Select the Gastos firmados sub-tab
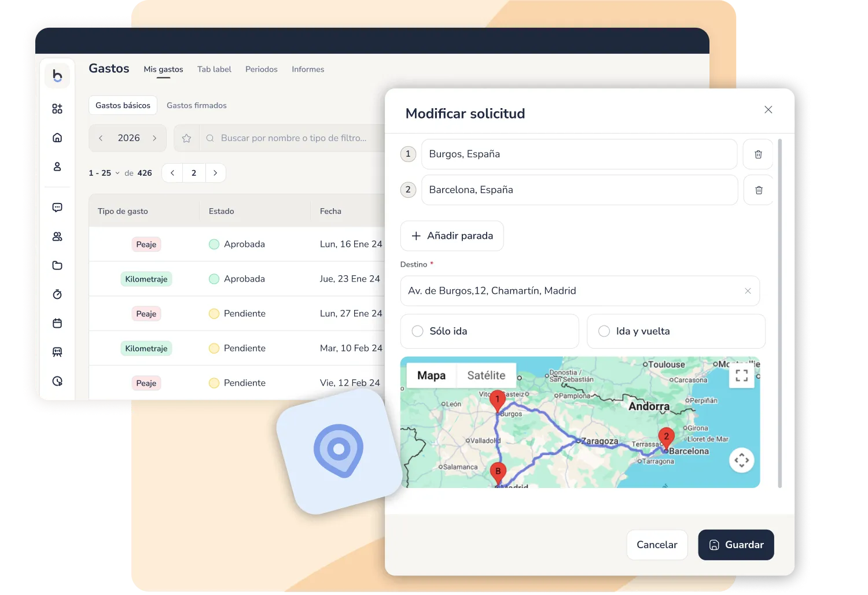Viewport: 868px width, 595px height. (197, 105)
